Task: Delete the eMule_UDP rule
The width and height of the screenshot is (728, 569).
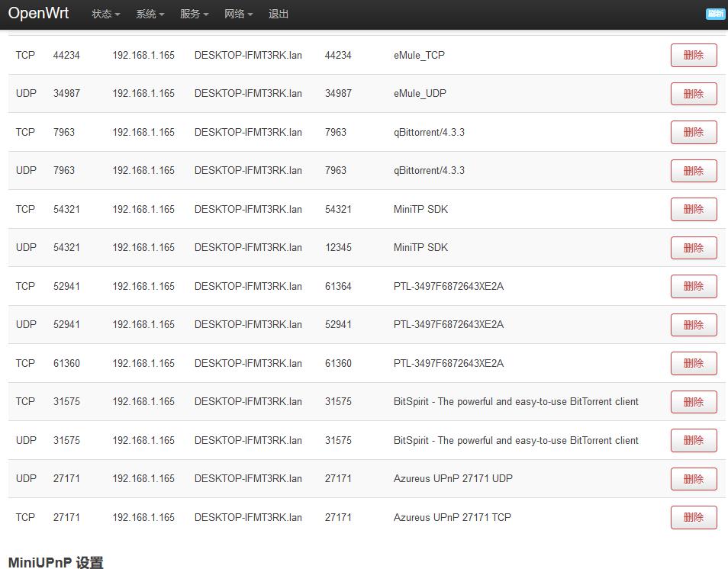Action: point(693,94)
